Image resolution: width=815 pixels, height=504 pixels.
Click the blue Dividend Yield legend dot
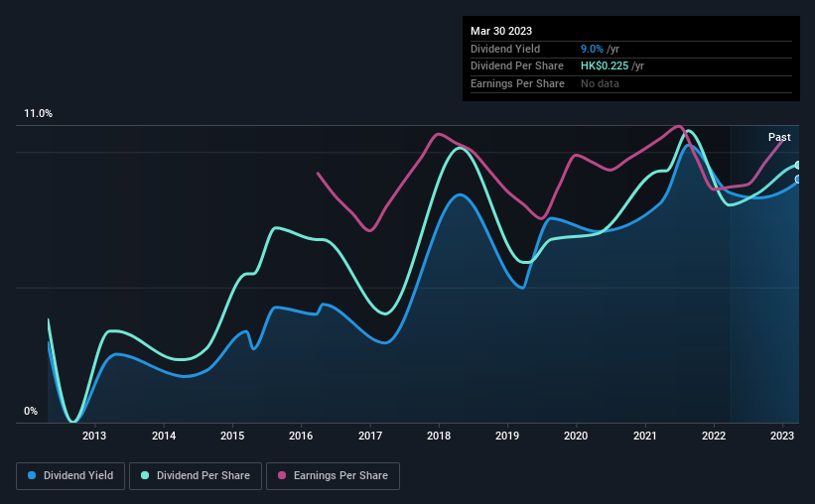pos(32,475)
